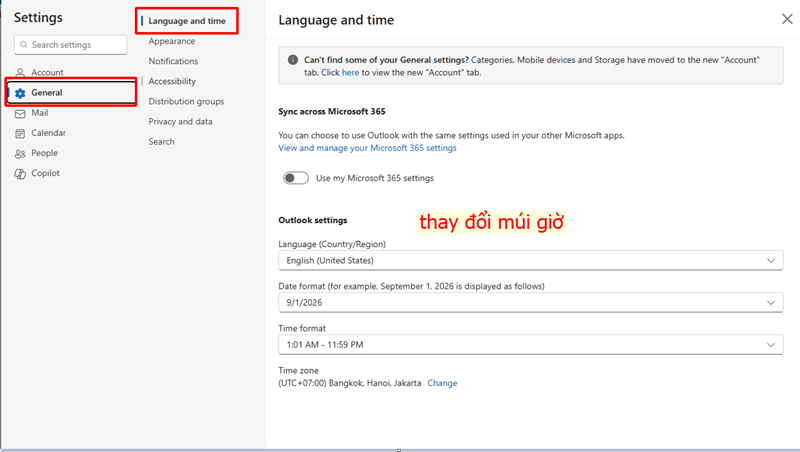800x452 pixels.
Task: Click the Mail envelope icon
Action: click(20, 113)
